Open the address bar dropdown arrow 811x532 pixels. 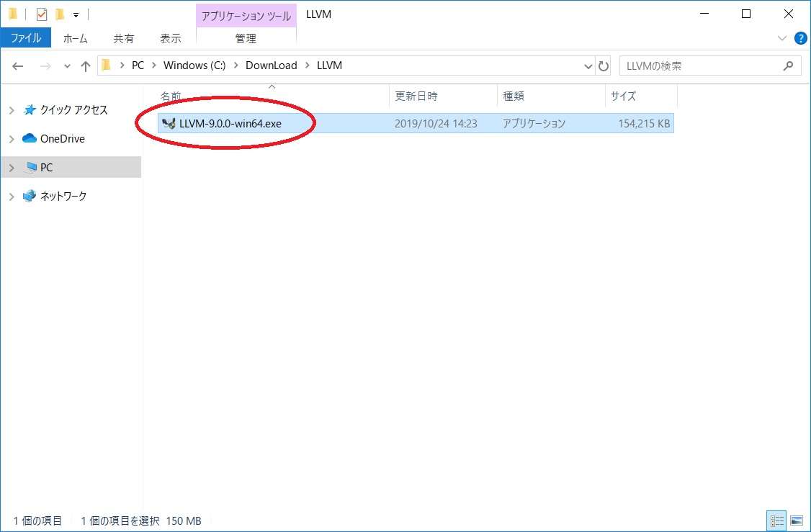click(588, 65)
